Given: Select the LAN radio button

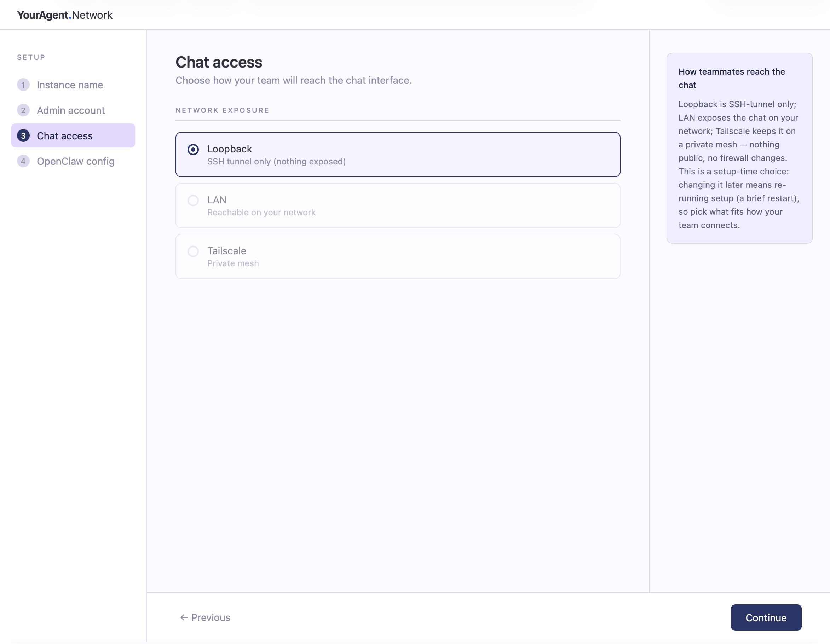Looking at the screenshot, I should [x=193, y=200].
